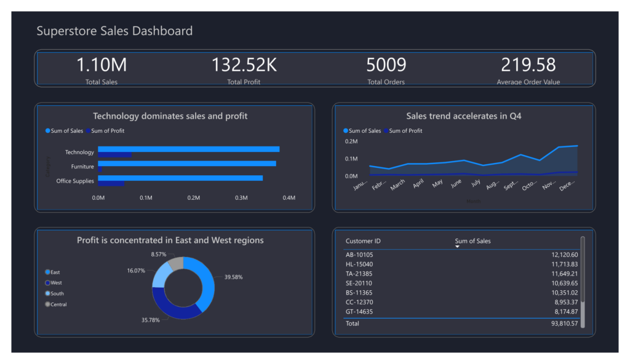Screen dimensions: 630x364
Task: Click the Sum of Sales legend in trend chart
Action: (362, 130)
